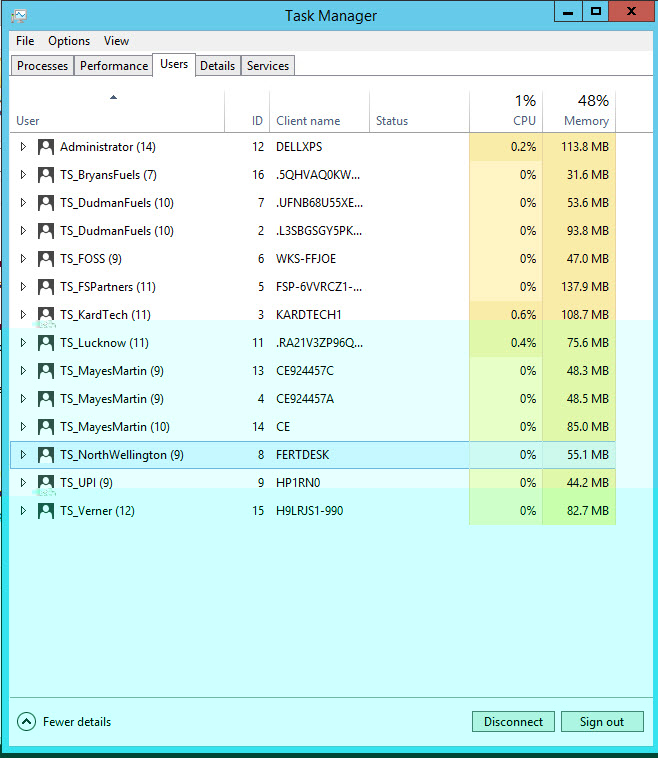The width and height of the screenshot is (658, 758).
Task: Click the TS_BryansFuels user avatar icon
Action: tap(46, 175)
